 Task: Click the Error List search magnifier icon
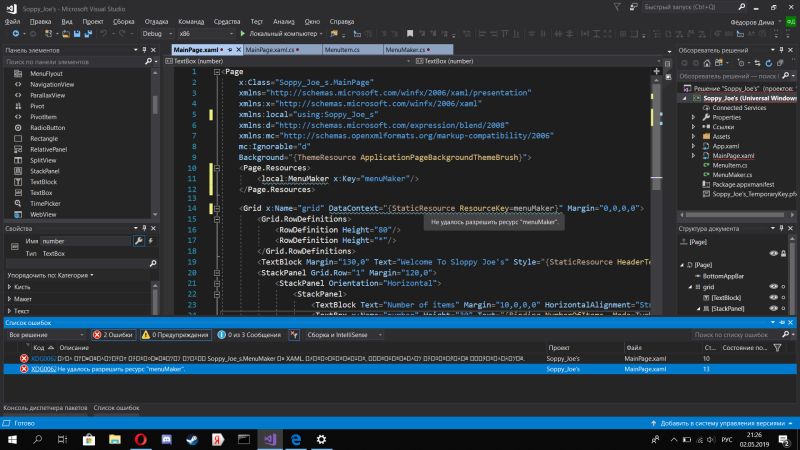coord(786,335)
